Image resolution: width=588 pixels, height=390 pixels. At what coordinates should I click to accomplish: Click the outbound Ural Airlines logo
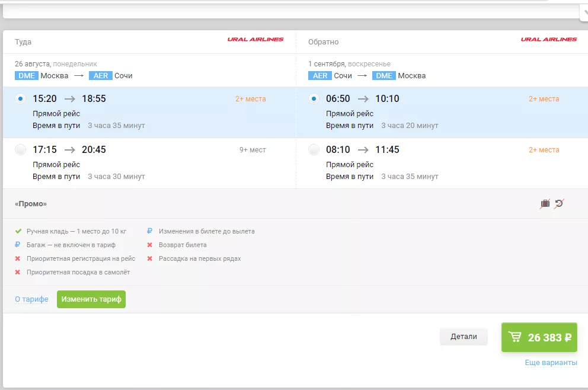tap(255, 40)
